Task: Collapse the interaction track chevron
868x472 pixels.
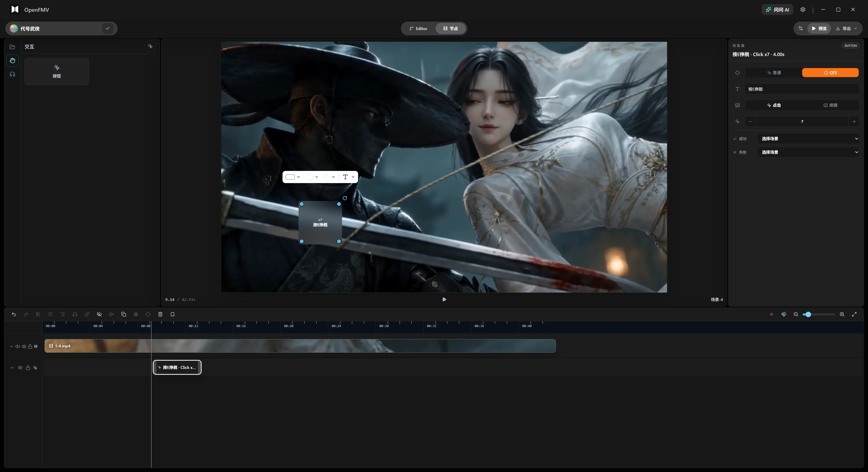Action: coord(12,368)
